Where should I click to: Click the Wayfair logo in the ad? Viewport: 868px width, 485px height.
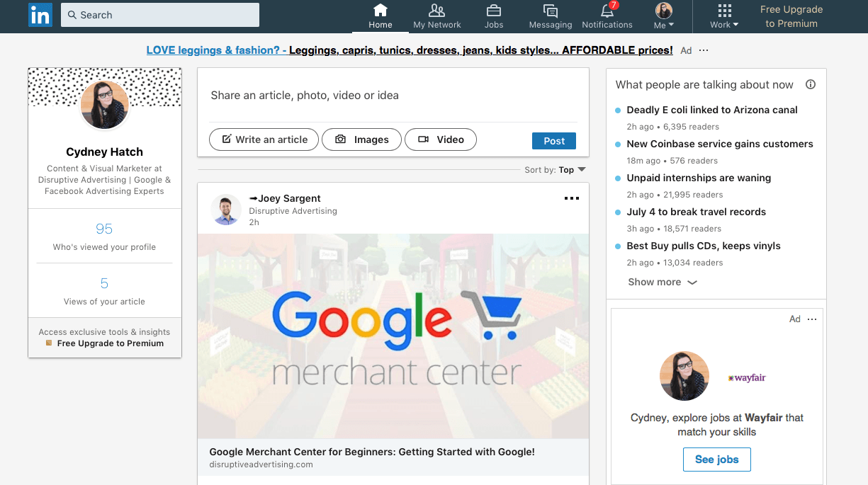click(748, 378)
